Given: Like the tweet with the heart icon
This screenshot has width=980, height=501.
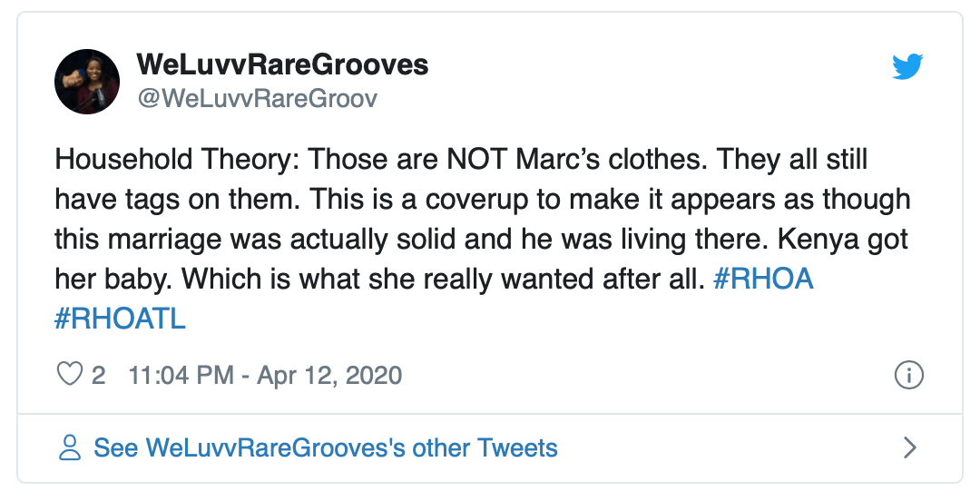Looking at the screenshot, I should (x=70, y=375).
